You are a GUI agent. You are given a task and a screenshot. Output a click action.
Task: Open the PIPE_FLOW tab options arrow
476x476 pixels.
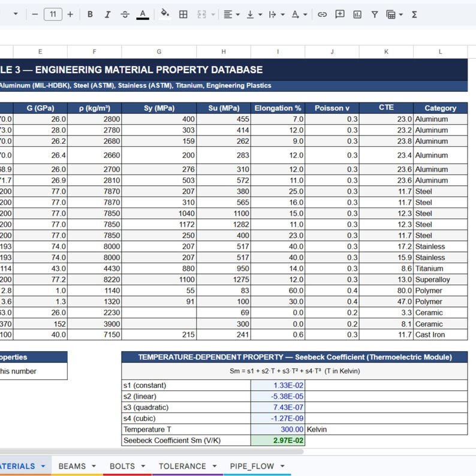click(x=282, y=466)
